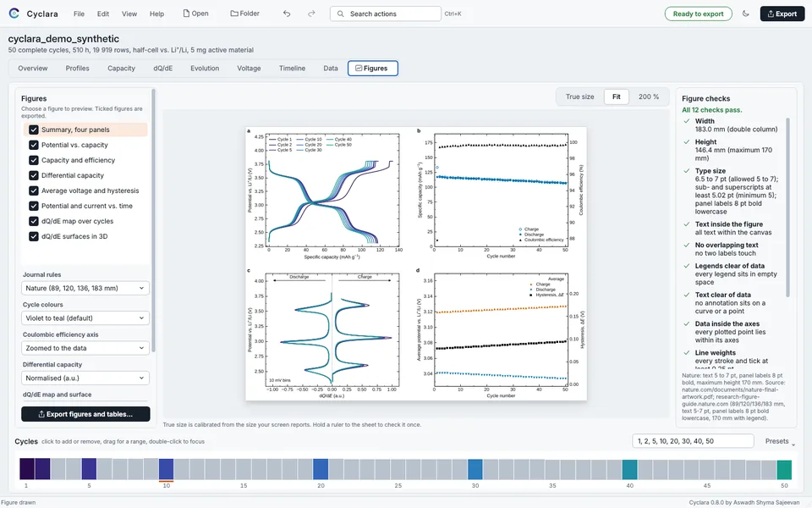Image resolution: width=812 pixels, height=508 pixels.
Task: Click the selected cycles list field
Action: coord(693,441)
